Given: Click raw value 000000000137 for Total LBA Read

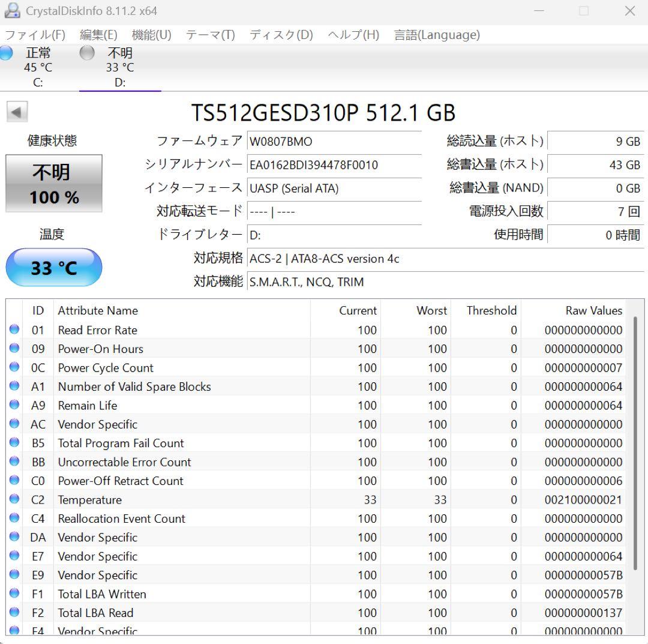Looking at the screenshot, I should pyautogui.click(x=583, y=613).
